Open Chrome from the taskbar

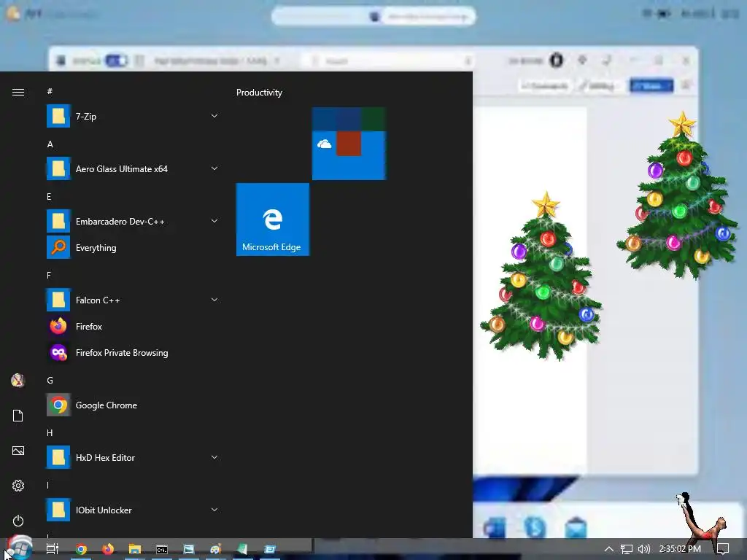pyautogui.click(x=81, y=550)
